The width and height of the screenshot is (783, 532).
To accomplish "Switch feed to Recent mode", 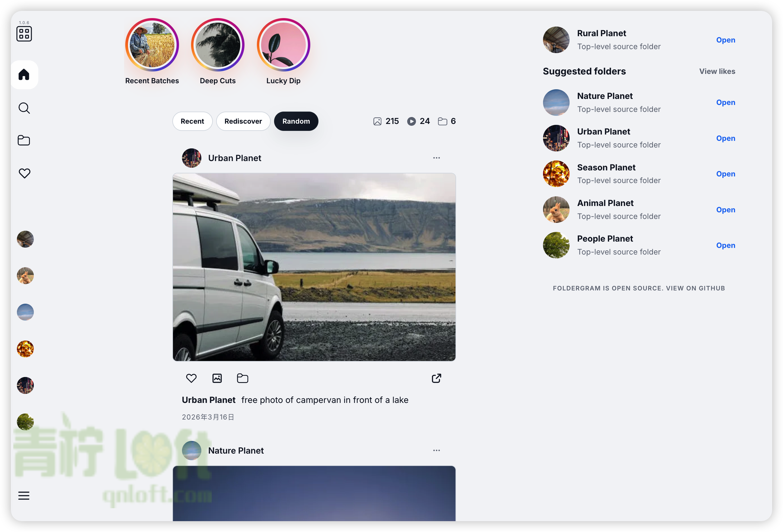I will tap(192, 121).
